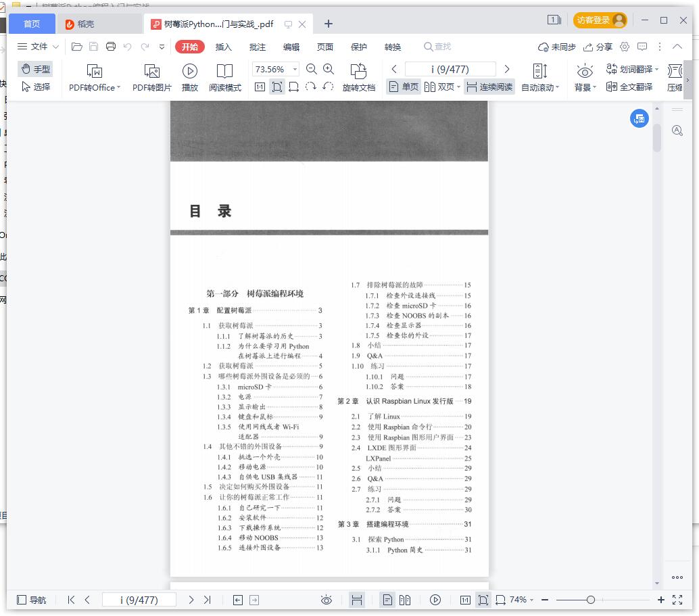Screen dimensions: 699x616
Task: Switch to the 首页 tab
Action: [x=32, y=24]
